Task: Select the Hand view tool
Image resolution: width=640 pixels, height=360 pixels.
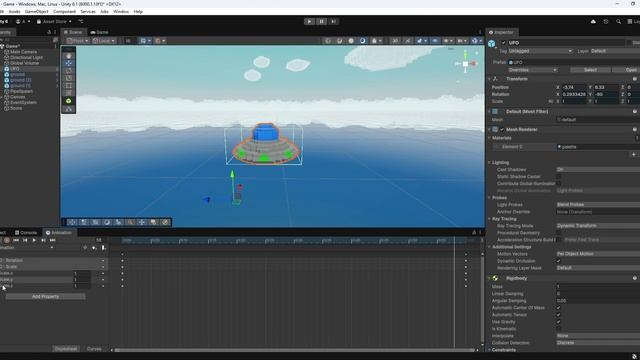Action: click(69, 56)
